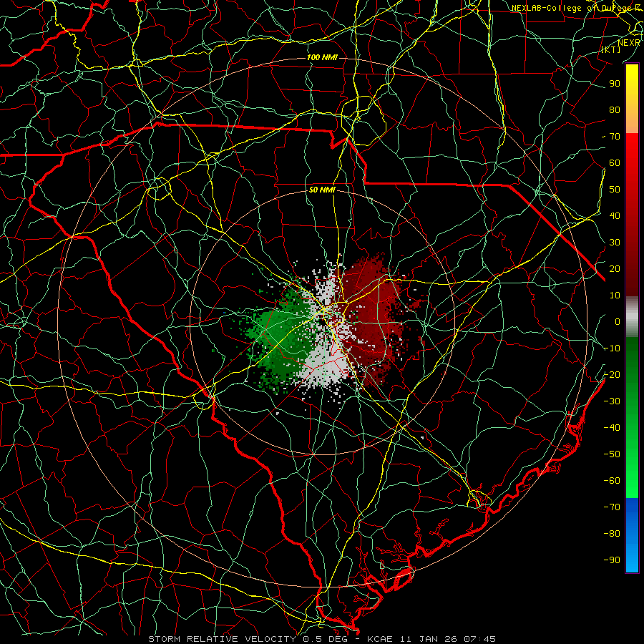Select the 70 value on the velocity scale

[615, 137]
